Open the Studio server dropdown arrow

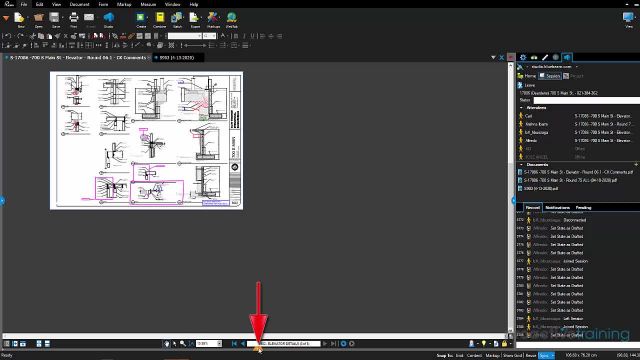(577, 67)
